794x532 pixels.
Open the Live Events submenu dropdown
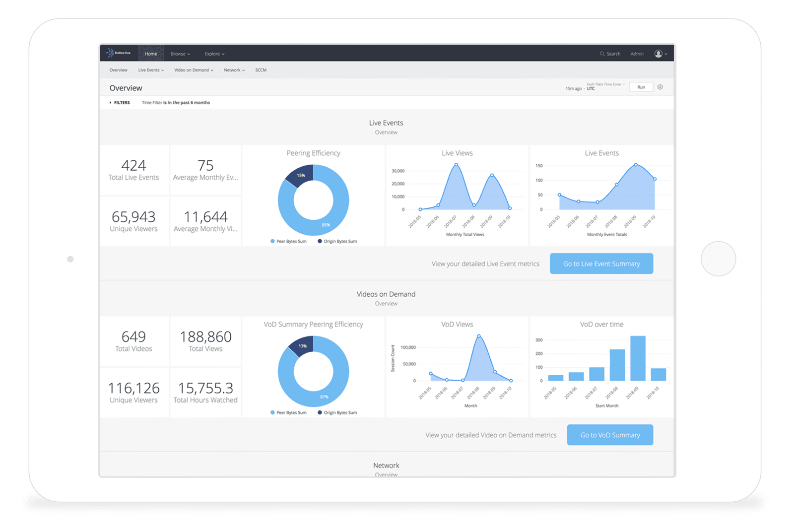tap(151, 70)
